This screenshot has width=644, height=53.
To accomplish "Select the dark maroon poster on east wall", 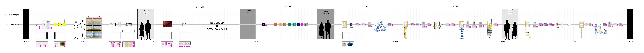I will [x=167, y=24].
